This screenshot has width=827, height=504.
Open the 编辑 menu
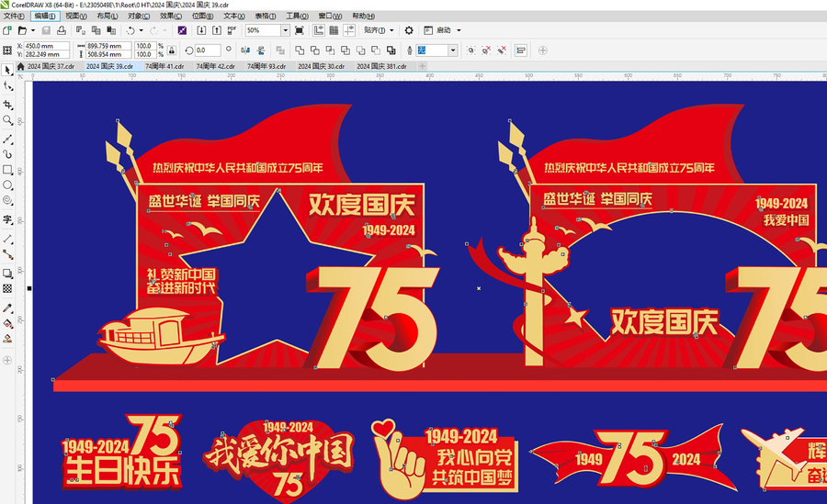pyautogui.click(x=45, y=17)
